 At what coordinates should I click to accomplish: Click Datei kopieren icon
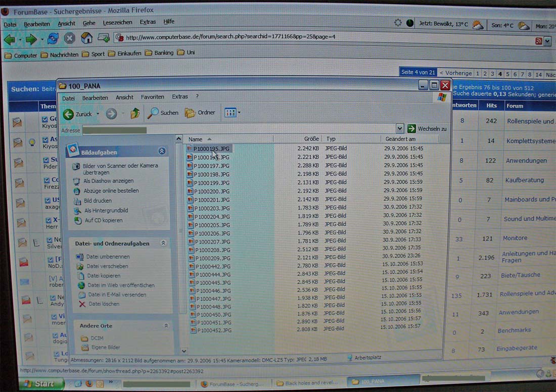pos(81,276)
